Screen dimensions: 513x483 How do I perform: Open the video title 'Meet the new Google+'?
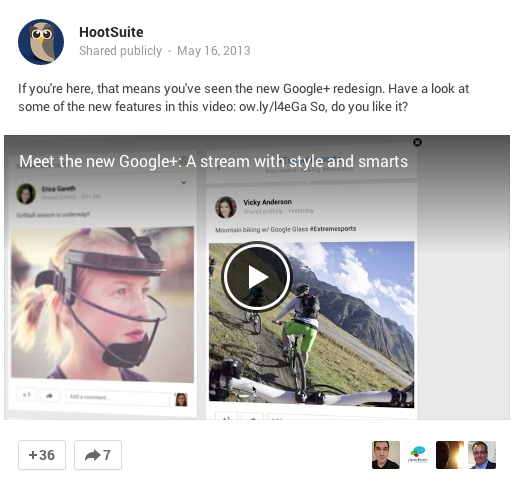tap(214, 161)
